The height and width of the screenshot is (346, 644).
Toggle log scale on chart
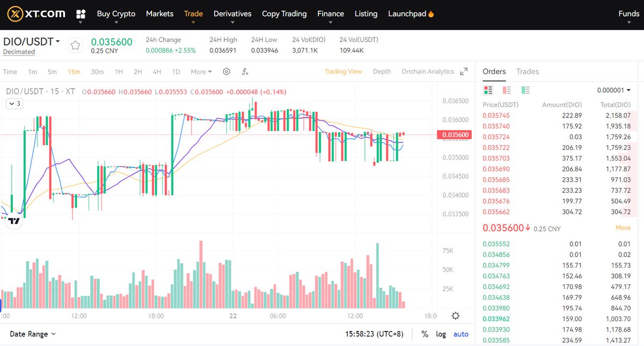pos(441,334)
